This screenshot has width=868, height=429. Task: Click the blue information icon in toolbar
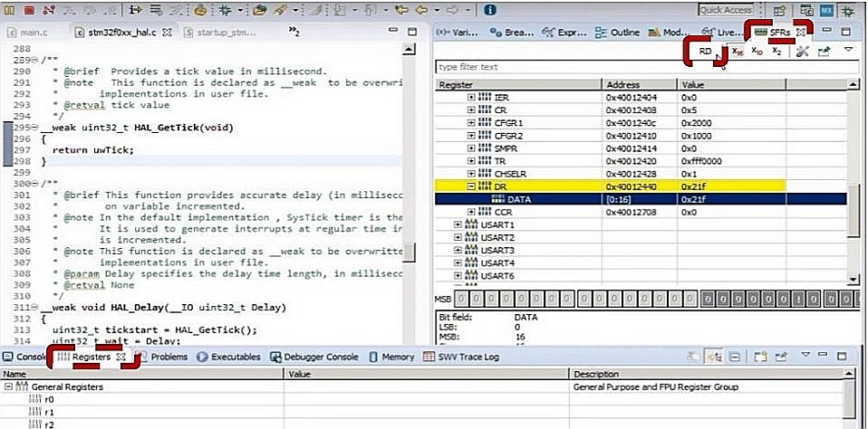point(490,9)
